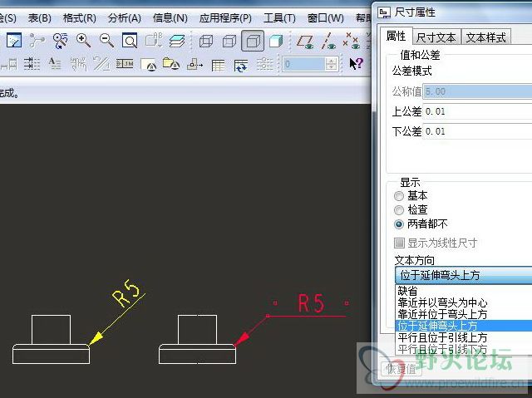Choose 靠近并以弯头为中心 option
532x398 pixels.
[464, 302]
